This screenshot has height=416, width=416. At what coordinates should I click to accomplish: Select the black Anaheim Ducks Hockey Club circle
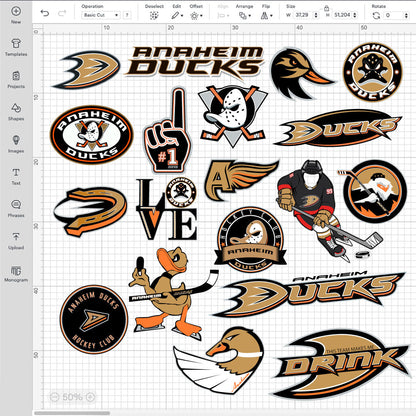pos(94,319)
